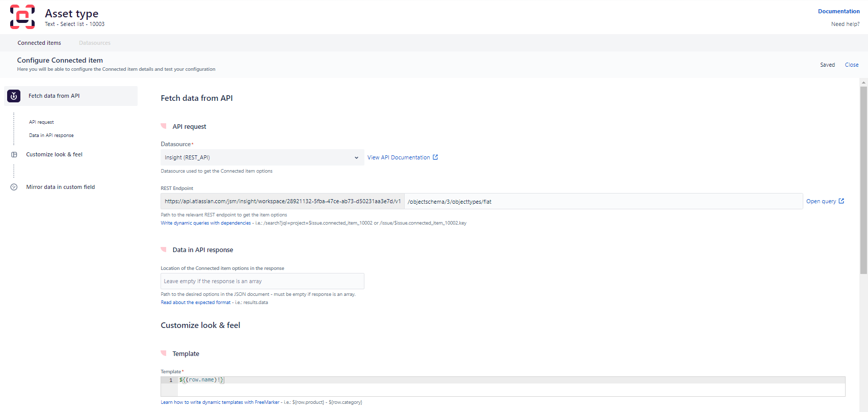
Task: Click the Mirror data in custom field icon
Action: [14, 187]
